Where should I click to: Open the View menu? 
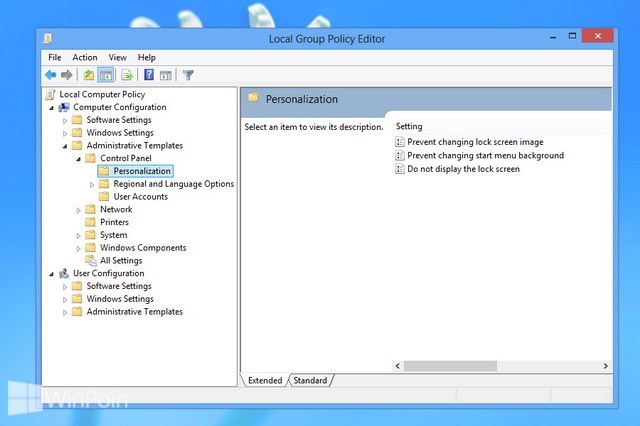click(118, 58)
